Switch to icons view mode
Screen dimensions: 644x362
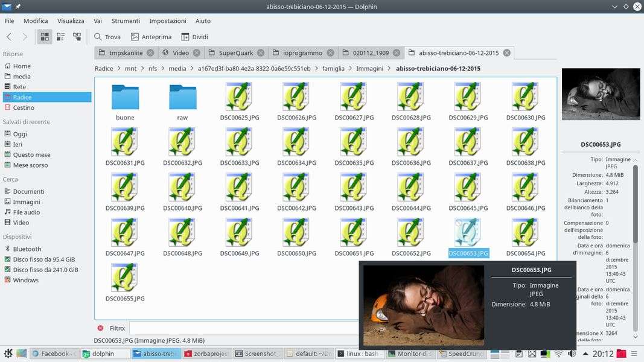coord(45,37)
